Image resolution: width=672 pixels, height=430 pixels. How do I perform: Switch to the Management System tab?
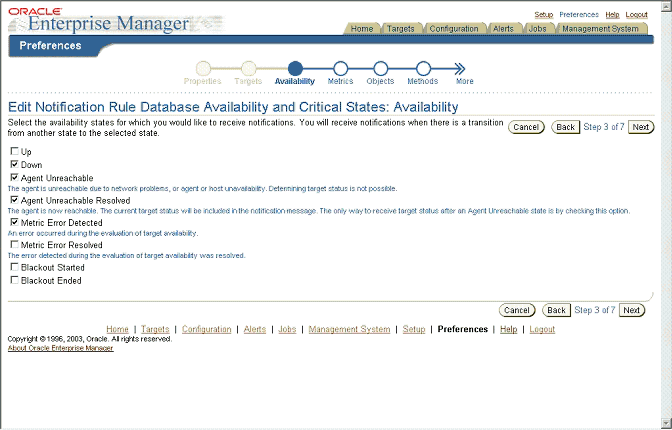600,29
